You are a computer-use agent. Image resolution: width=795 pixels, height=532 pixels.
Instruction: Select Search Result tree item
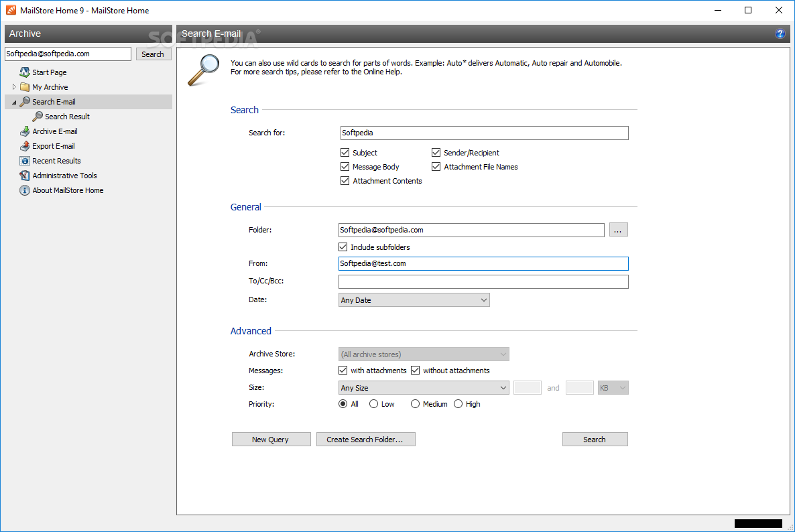(67, 117)
